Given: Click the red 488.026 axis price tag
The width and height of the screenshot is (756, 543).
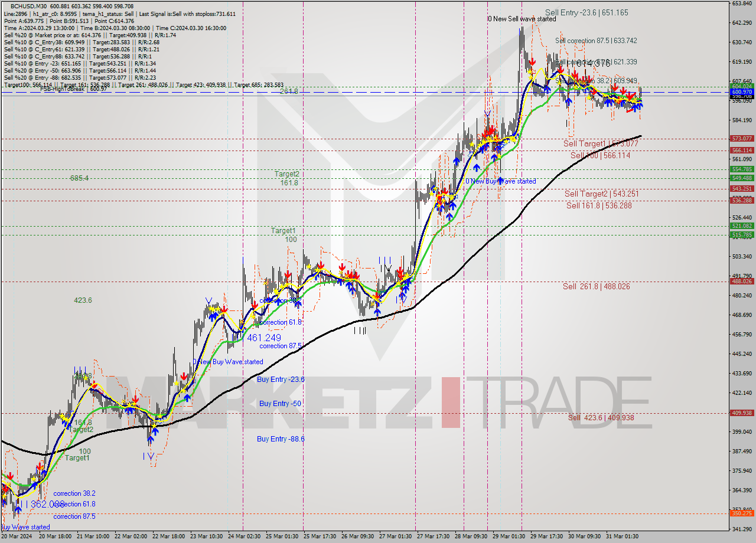Looking at the screenshot, I should pos(742,282).
